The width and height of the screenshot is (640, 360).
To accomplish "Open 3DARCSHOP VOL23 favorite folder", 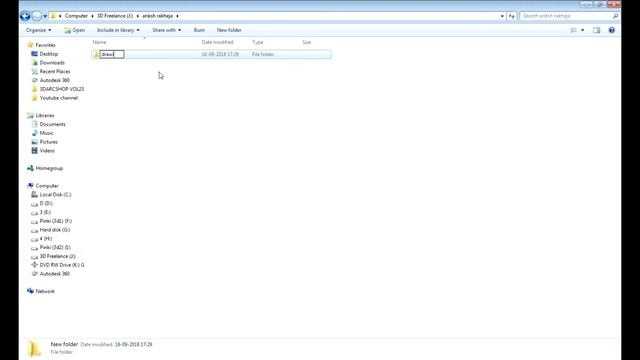I will (x=62, y=89).
